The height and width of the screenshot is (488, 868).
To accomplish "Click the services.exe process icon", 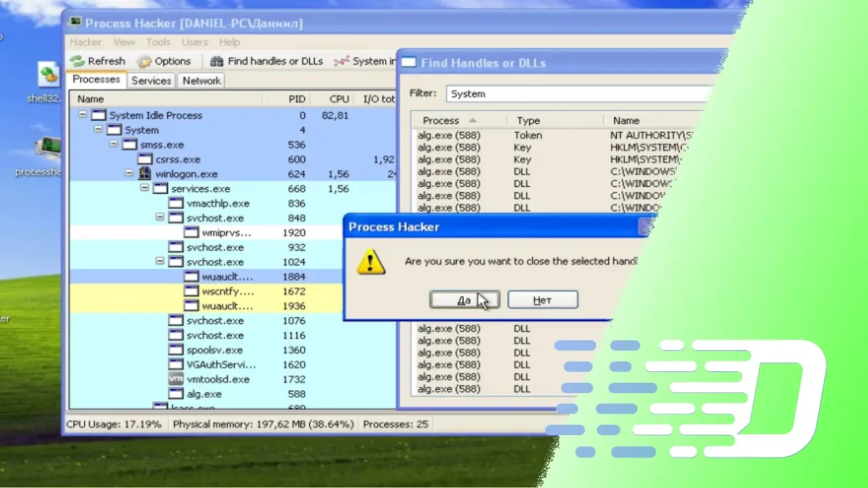I will (160, 188).
